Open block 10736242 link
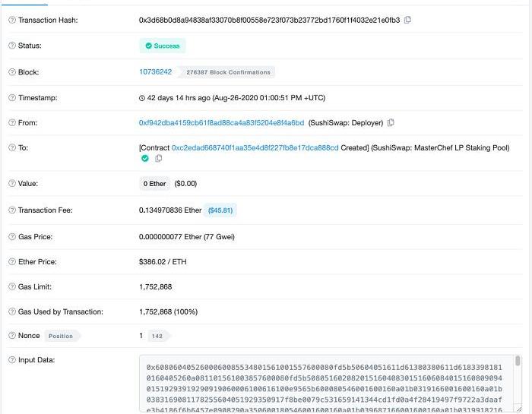This screenshot has height=414, width=532. 155,72
